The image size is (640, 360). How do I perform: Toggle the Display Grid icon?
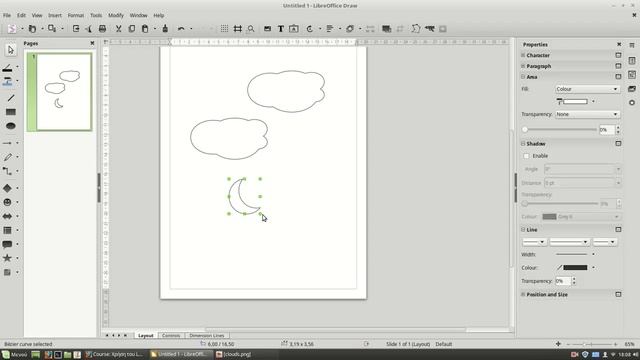[x=224, y=29]
